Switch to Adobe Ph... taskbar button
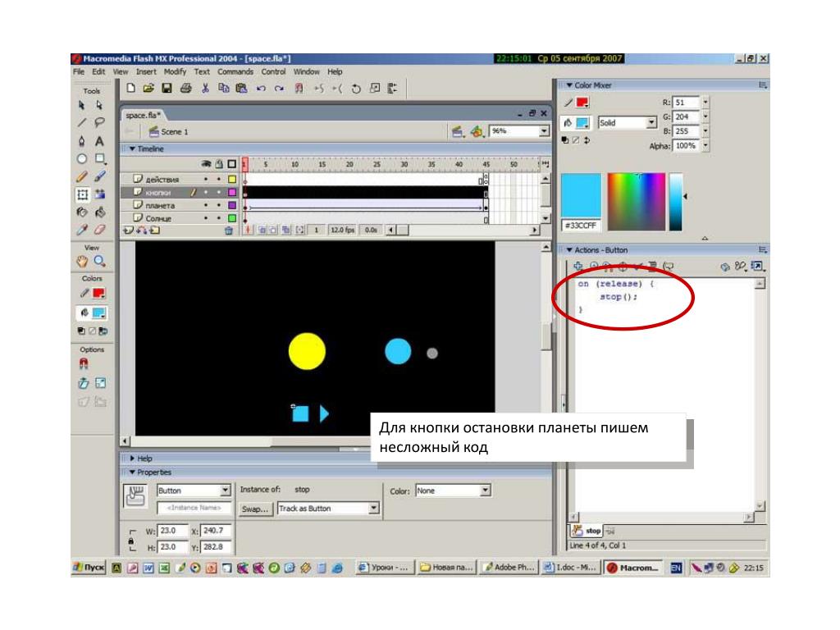 [x=509, y=568]
